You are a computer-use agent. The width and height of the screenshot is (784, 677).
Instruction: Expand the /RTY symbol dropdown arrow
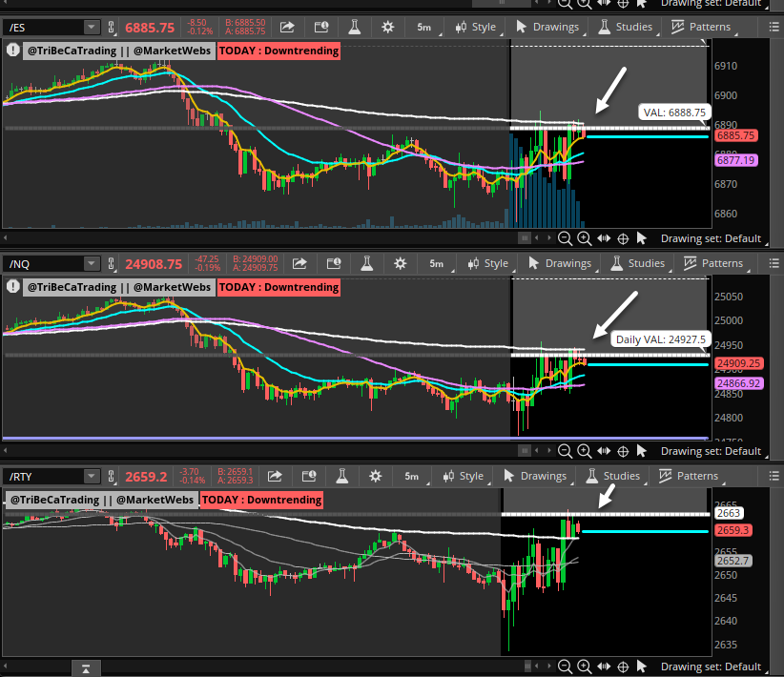pyautogui.click(x=92, y=476)
